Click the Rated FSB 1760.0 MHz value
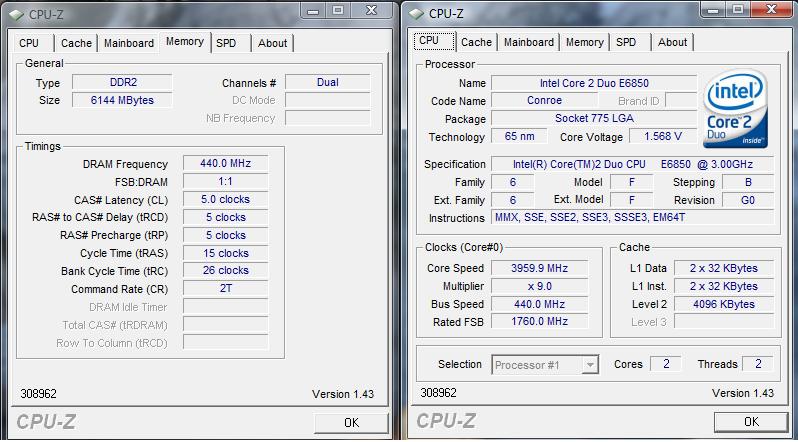 point(539,321)
